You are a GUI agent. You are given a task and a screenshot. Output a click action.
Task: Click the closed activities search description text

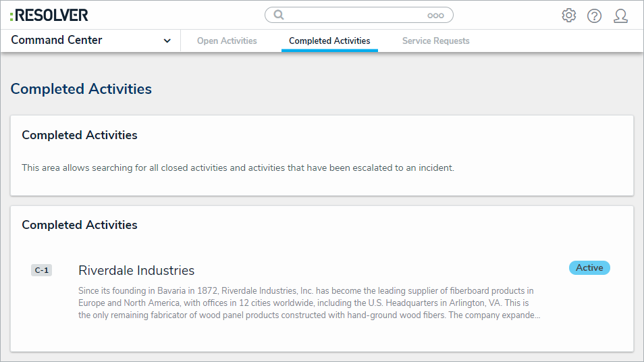click(238, 167)
